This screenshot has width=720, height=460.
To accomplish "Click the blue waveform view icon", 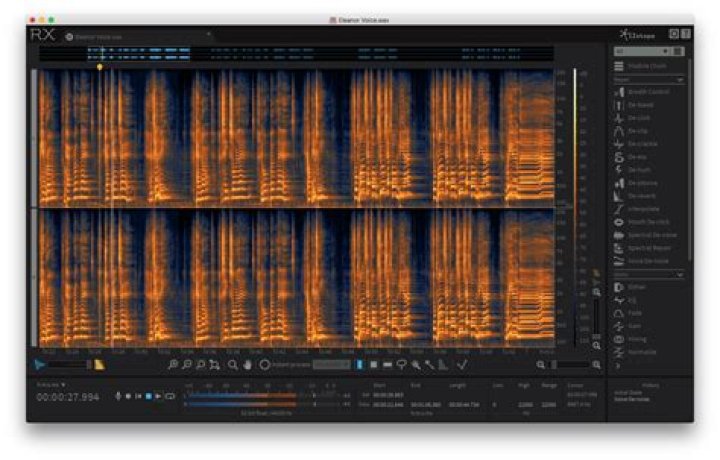I will point(40,365).
